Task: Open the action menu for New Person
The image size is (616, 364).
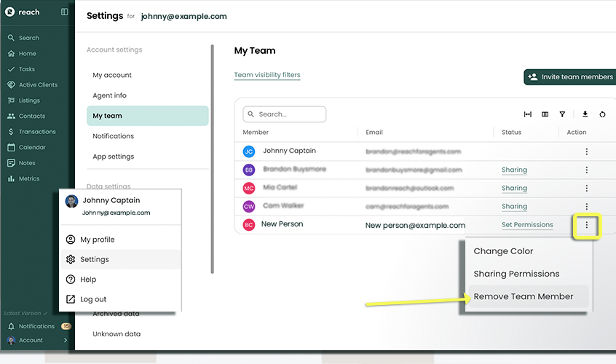Action: pos(586,226)
